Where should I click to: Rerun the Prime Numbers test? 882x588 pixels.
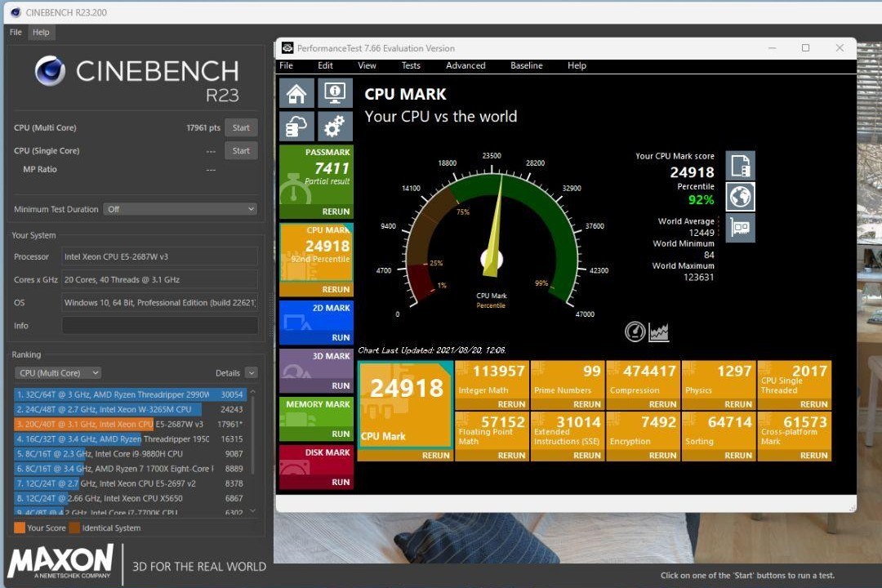(586, 404)
